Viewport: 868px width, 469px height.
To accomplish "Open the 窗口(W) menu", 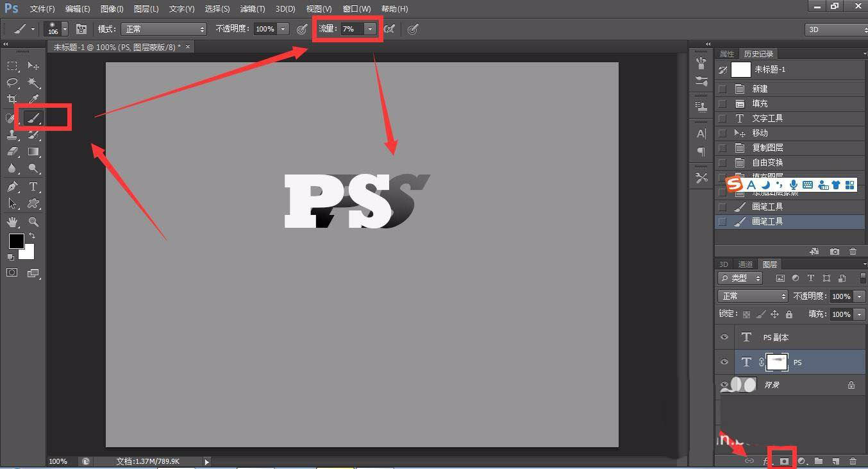I will click(x=356, y=9).
